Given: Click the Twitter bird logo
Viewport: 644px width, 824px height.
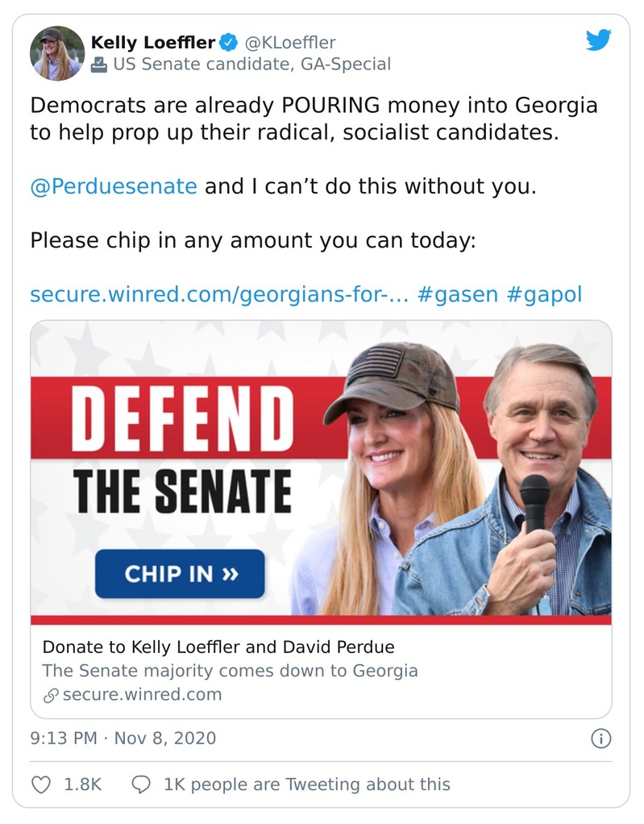Looking at the screenshot, I should pyautogui.click(x=598, y=41).
